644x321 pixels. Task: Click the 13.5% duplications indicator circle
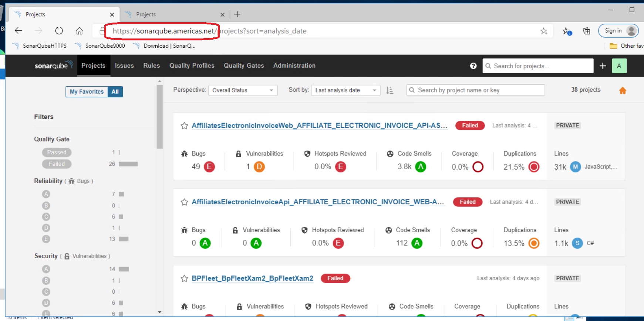point(534,243)
